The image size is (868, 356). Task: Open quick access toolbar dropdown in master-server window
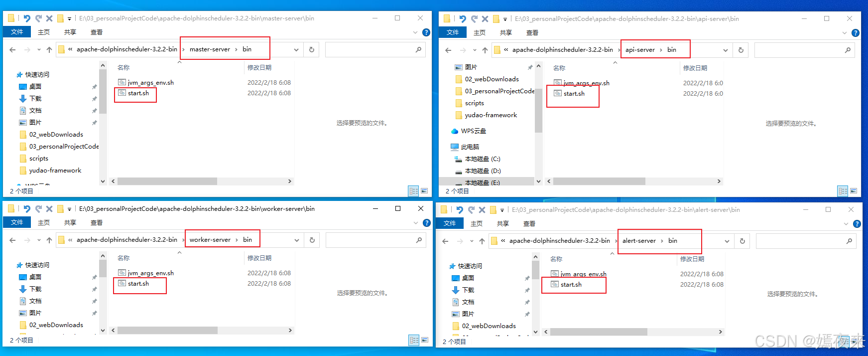(x=69, y=19)
